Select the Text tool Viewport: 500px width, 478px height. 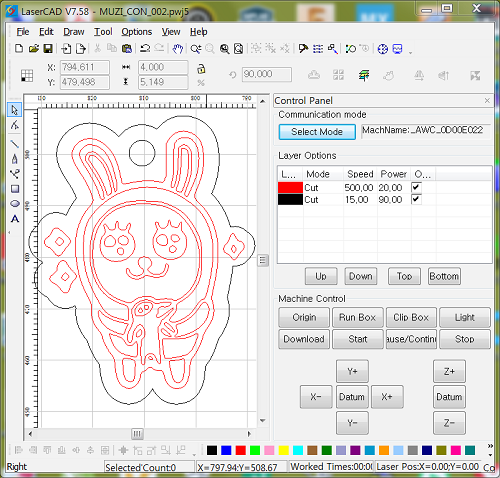pyautogui.click(x=15, y=219)
